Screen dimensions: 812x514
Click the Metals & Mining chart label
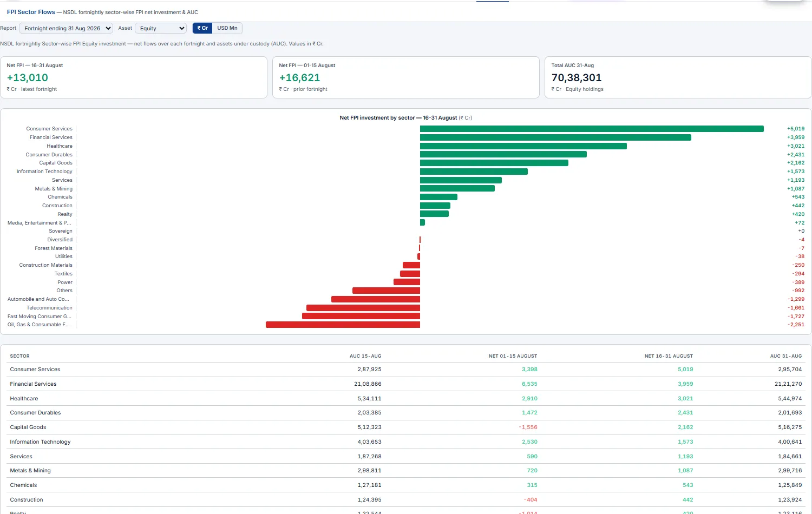[x=54, y=189]
